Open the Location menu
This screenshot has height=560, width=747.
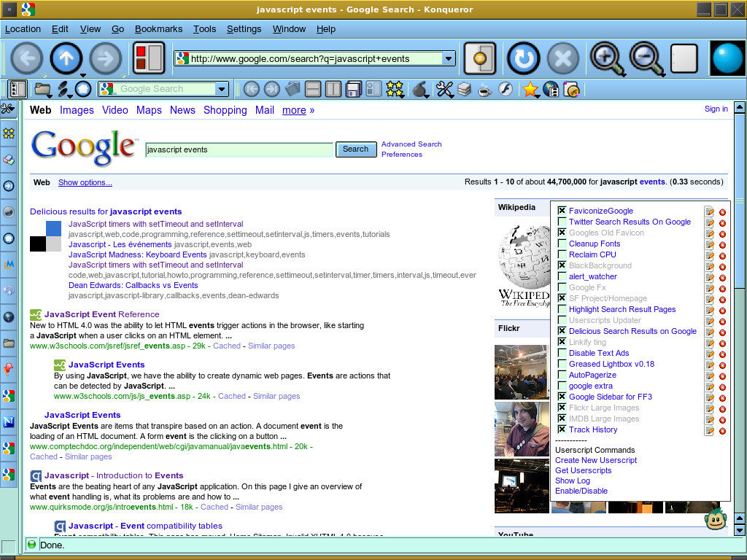(x=23, y=29)
